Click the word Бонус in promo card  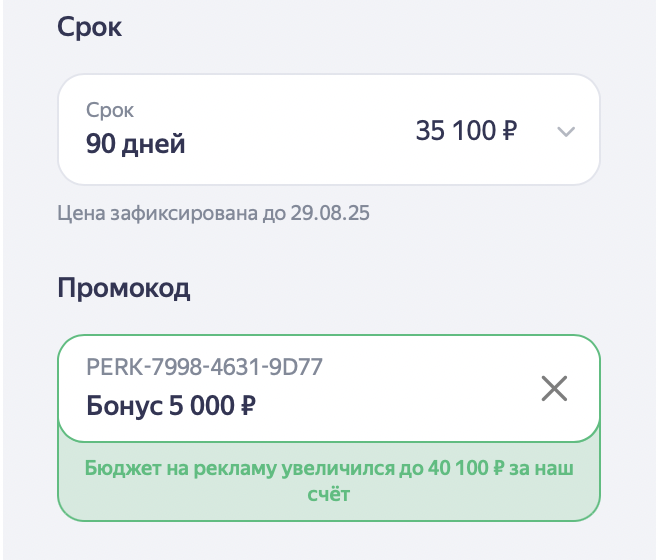tap(125, 406)
